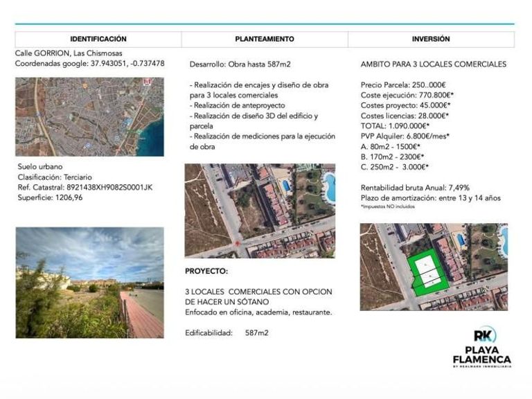Click the green highlighted parcel outline
532x399 pixels.
tap(427, 272)
